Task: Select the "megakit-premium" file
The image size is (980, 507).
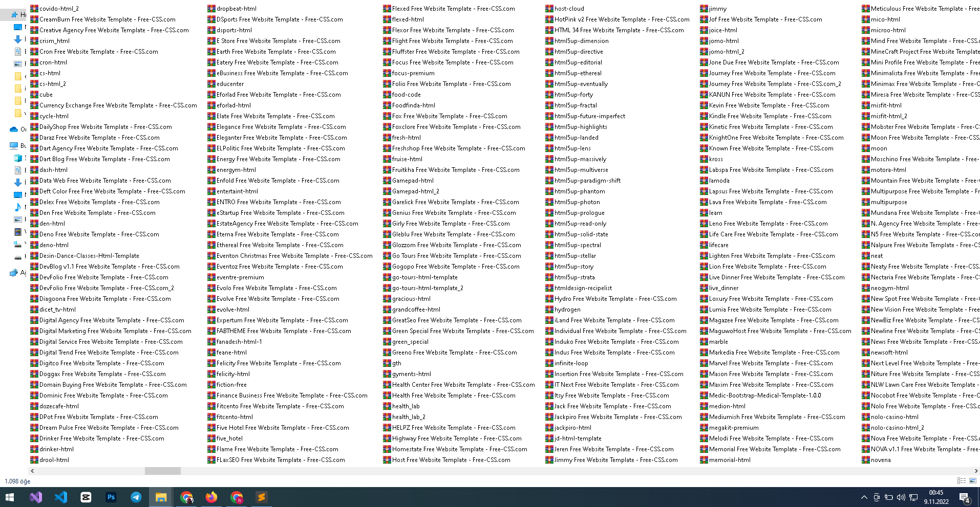Action: [x=730, y=428]
